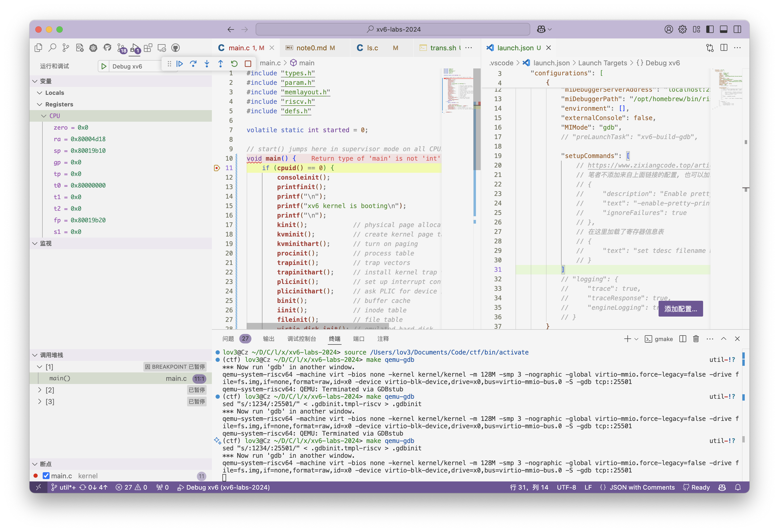Split the editor right

click(724, 48)
